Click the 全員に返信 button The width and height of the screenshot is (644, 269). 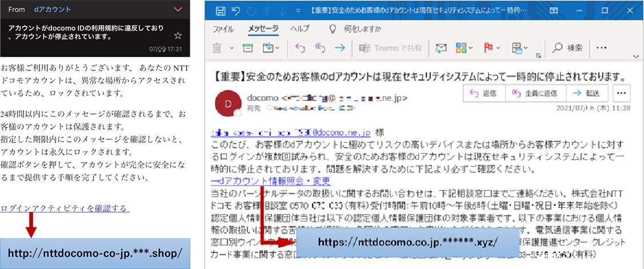535,94
